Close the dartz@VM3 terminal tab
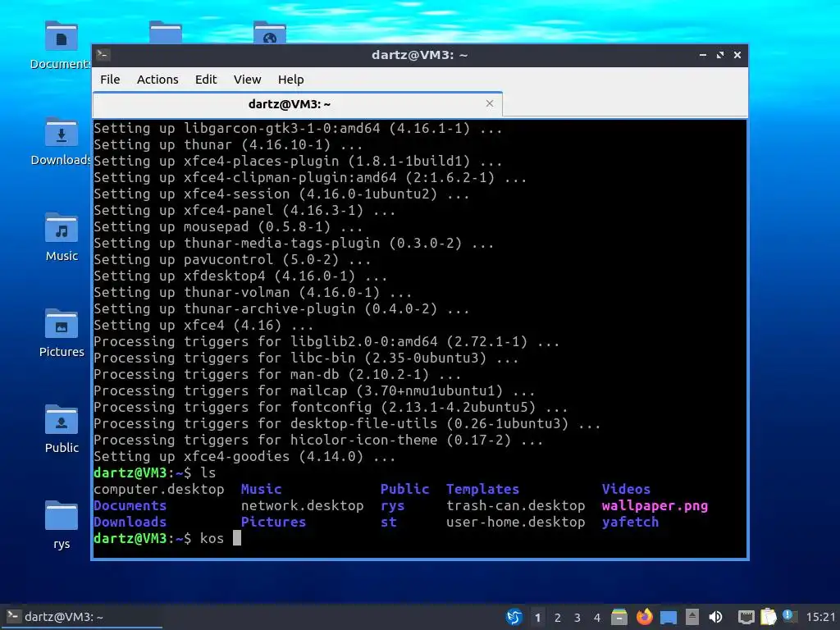The height and width of the screenshot is (630, 840). 489,103
